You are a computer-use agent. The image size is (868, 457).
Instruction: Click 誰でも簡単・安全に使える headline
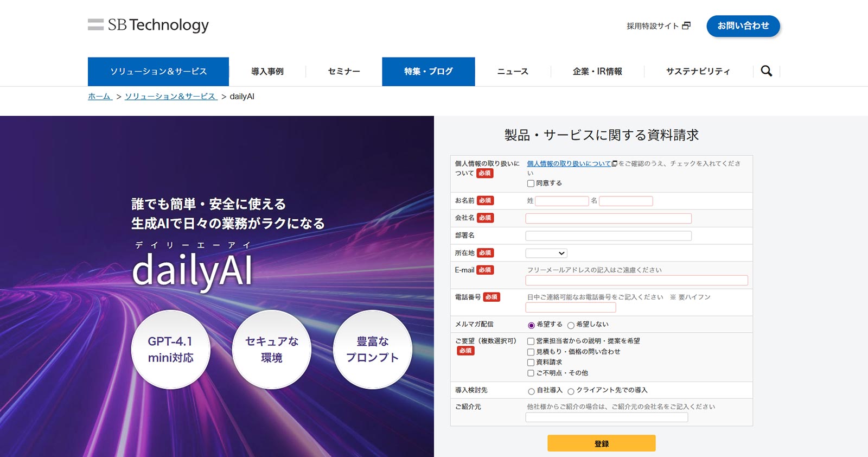pyautogui.click(x=208, y=204)
